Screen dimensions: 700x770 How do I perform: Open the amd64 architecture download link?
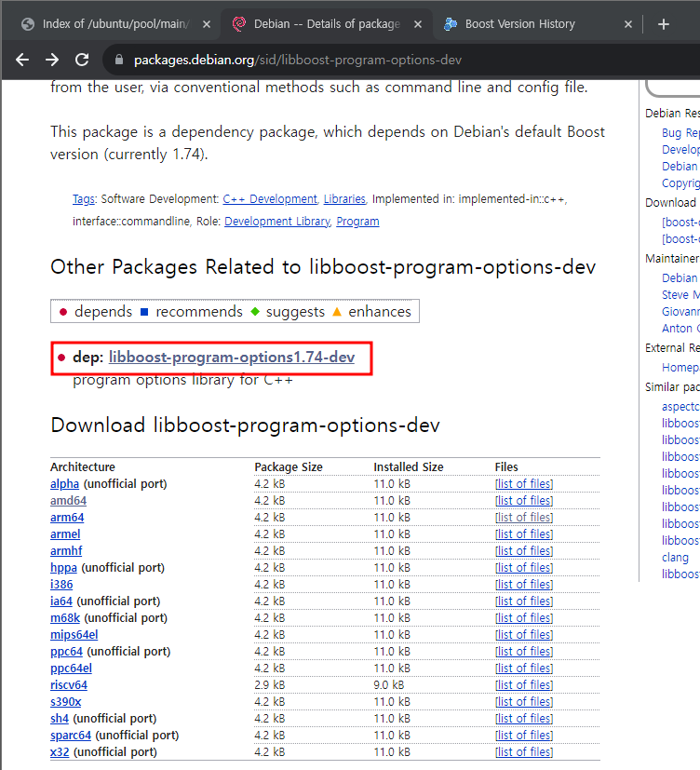(68, 501)
